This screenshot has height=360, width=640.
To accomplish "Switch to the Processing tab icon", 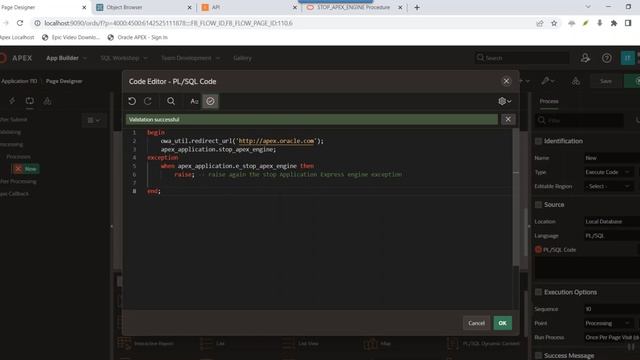I will [30, 101].
